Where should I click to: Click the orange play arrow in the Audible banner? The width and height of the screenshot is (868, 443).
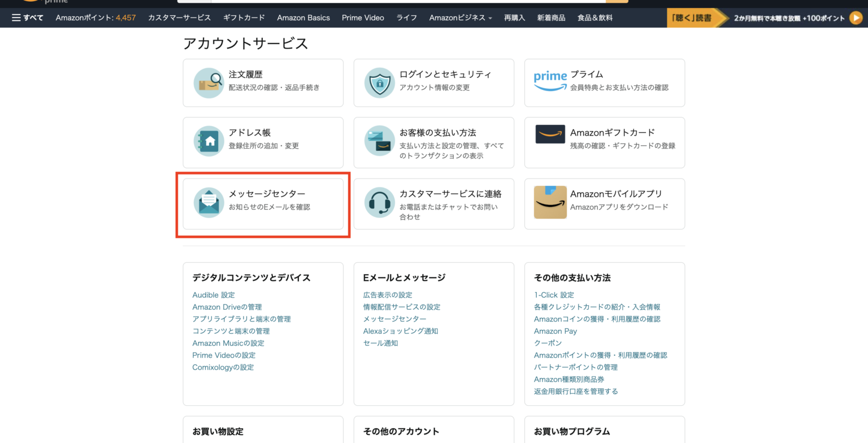[x=856, y=18]
